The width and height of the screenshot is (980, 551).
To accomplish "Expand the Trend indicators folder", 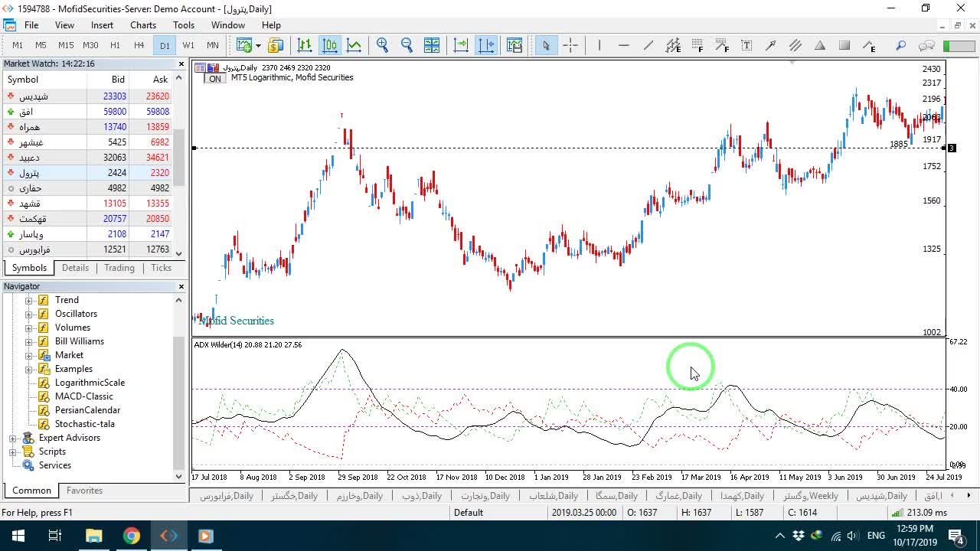I will [29, 300].
